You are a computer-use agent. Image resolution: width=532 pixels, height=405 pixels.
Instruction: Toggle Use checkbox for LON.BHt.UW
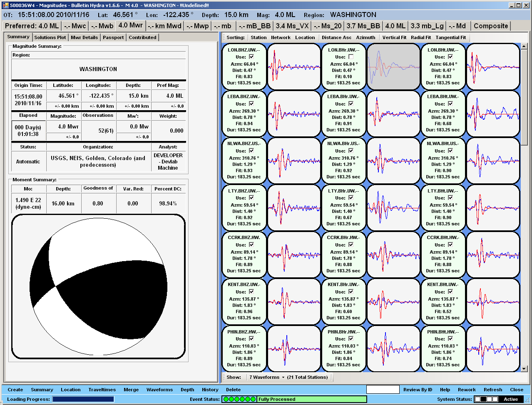450,57
